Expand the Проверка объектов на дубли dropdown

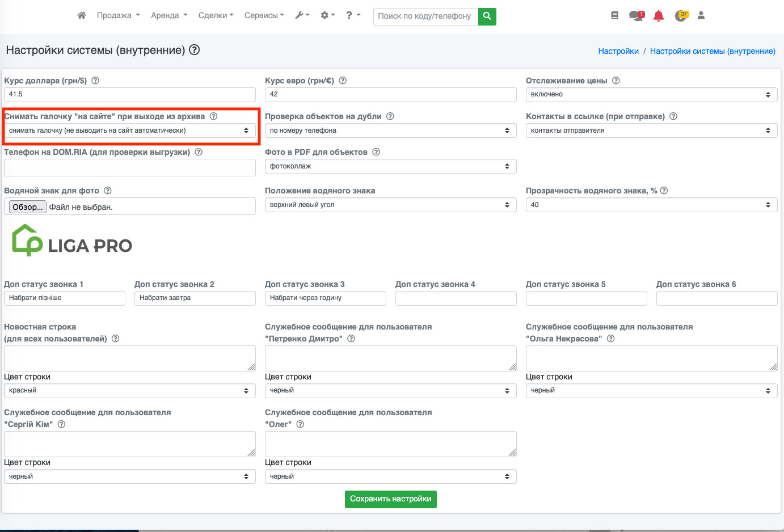[390, 130]
